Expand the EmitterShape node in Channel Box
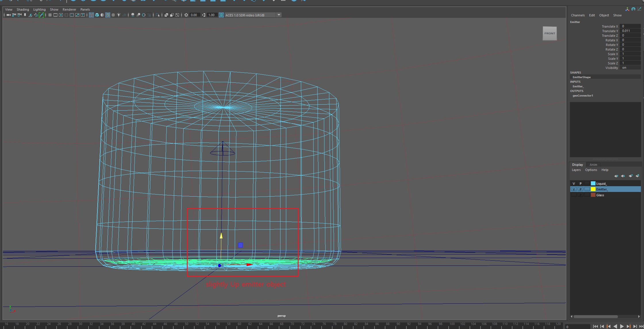Viewport: 644px width, 329px height. [581, 77]
